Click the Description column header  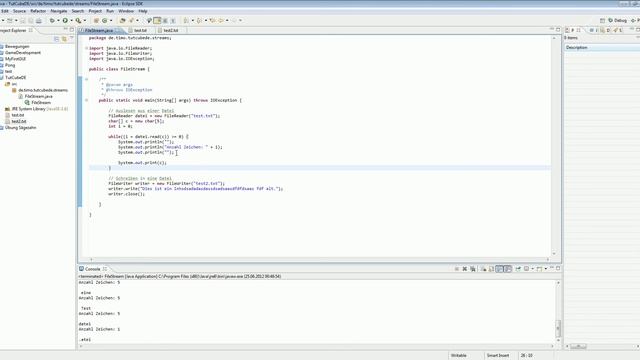[602, 47]
